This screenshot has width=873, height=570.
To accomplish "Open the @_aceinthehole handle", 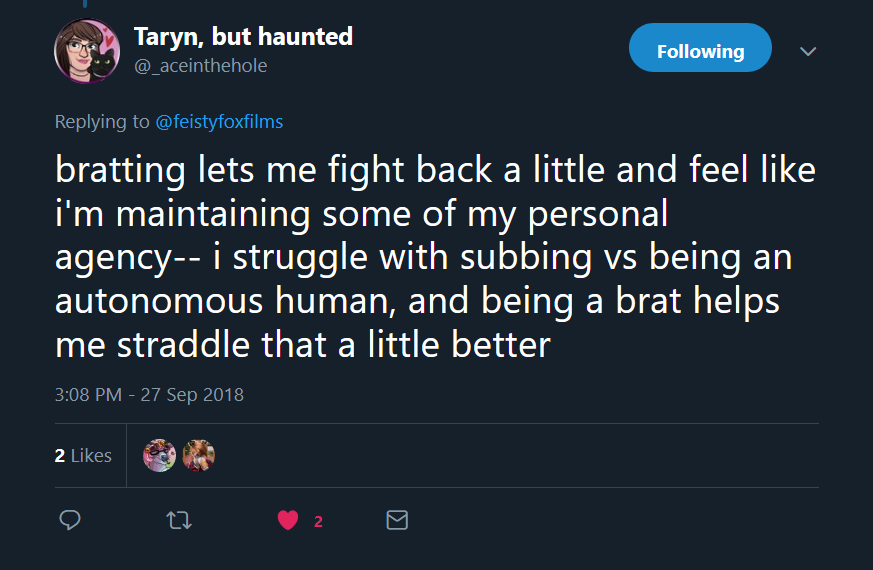I will pos(200,65).
